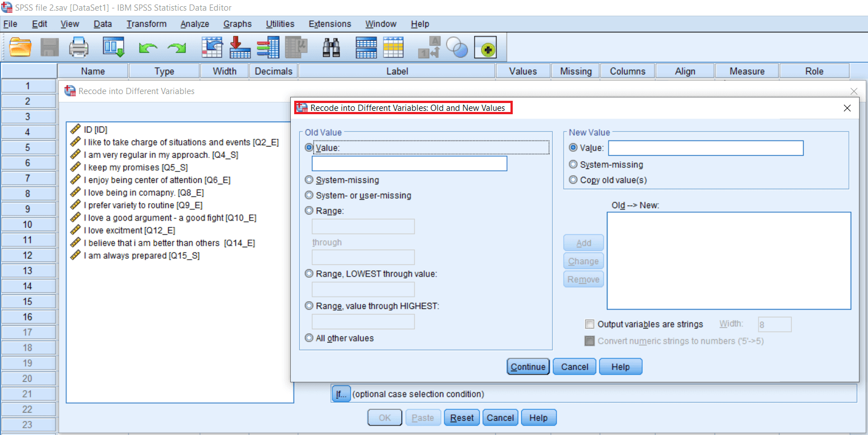Image resolution: width=868 pixels, height=435 pixels.
Task: Select Range, LOWEST through value option
Action: (309, 274)
